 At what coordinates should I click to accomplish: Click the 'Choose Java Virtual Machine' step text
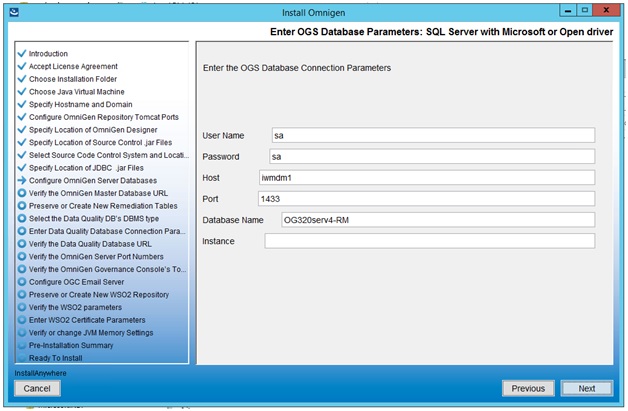[x=76, y=92]
